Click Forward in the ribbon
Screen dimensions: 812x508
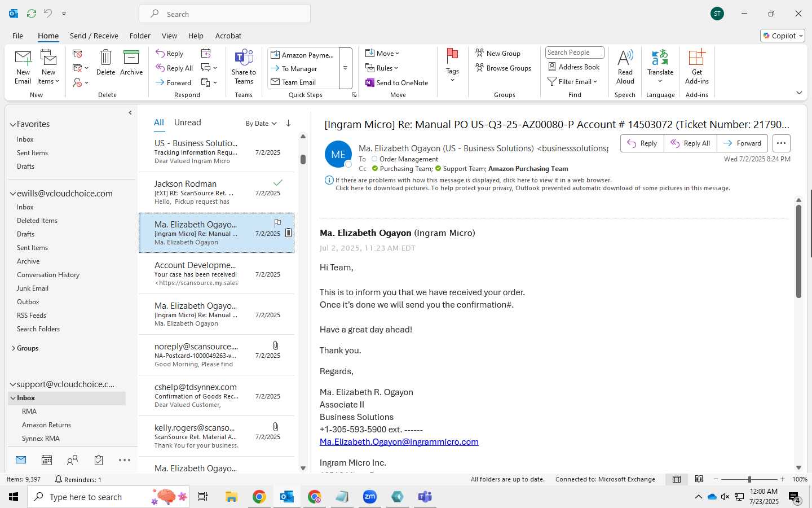tap(174, 82)
